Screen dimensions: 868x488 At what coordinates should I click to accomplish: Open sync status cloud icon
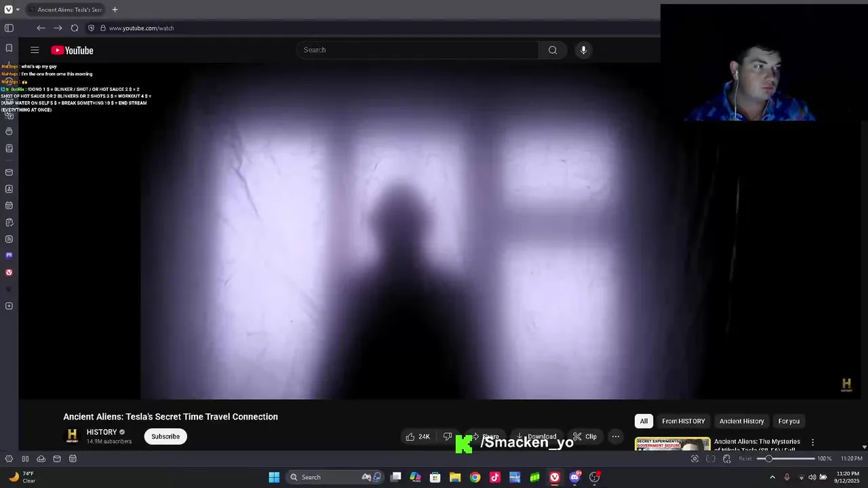[x=41, y=459]
